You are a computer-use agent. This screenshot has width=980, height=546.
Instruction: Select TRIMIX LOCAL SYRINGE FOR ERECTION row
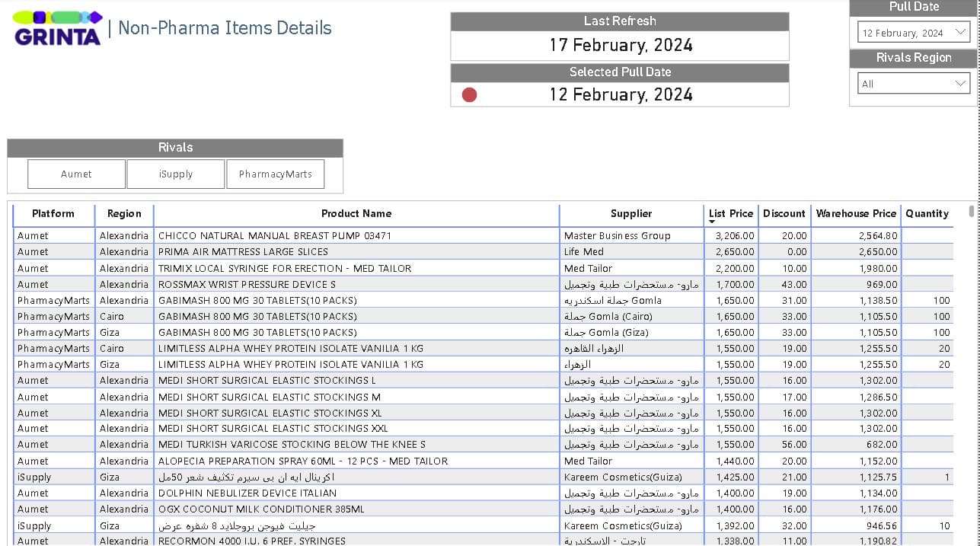484,268
